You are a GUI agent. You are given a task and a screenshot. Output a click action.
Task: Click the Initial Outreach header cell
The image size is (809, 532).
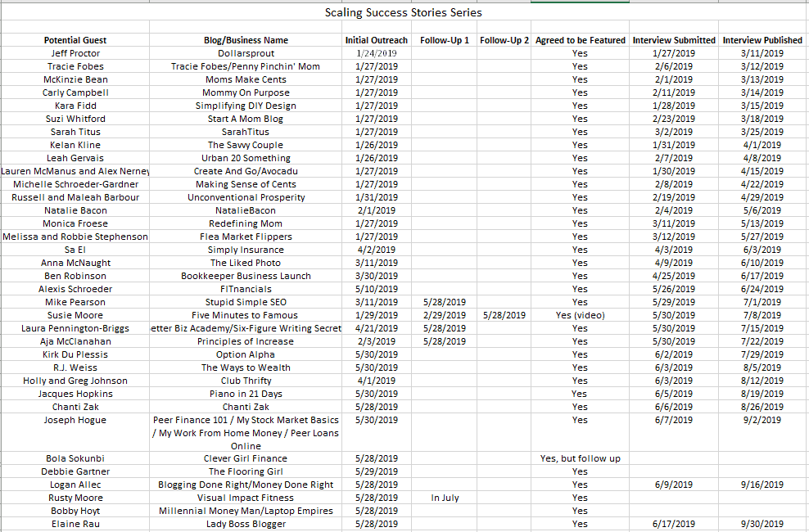[x=376, y=39]
